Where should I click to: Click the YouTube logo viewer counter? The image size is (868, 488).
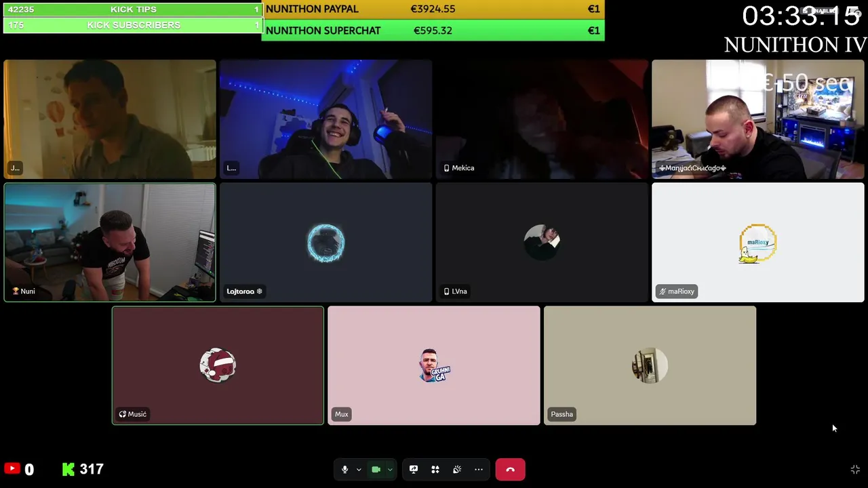pos(19,469)
